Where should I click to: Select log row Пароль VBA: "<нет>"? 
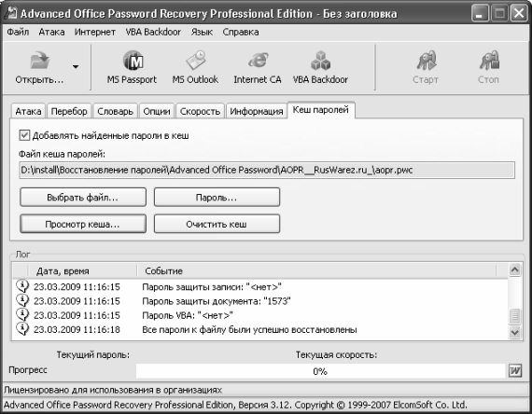[x=259, y=315]
